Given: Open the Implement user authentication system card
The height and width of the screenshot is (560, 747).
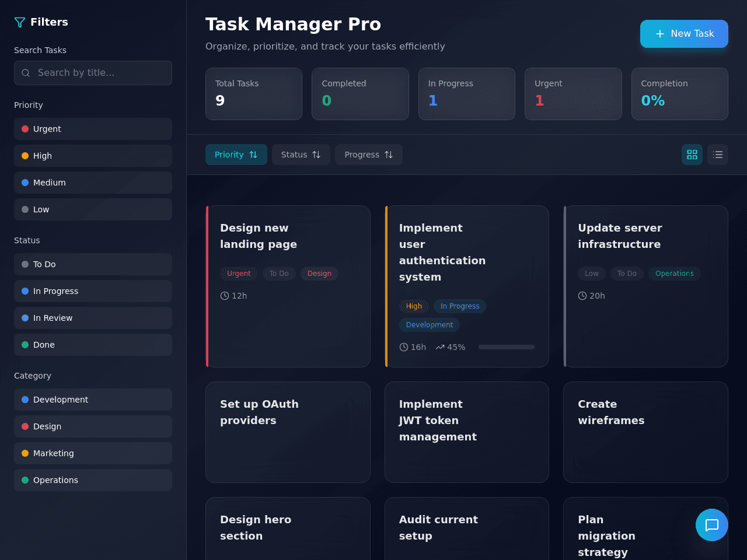Looking at the screenshot, I should [467, 286].
